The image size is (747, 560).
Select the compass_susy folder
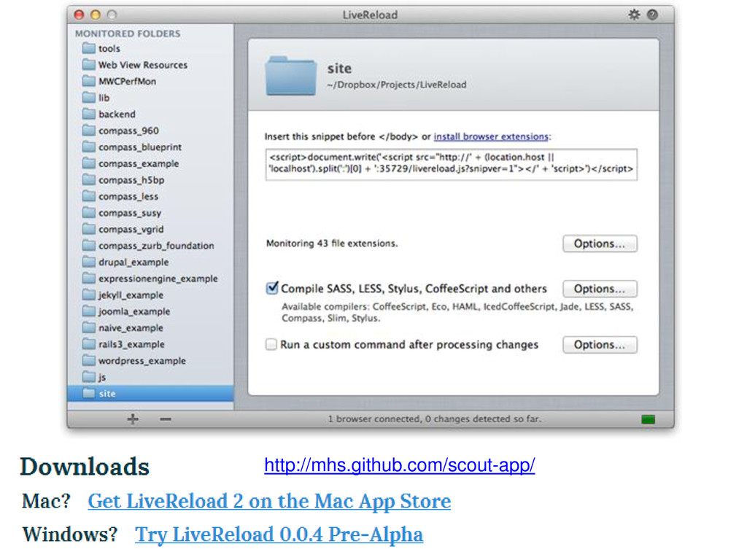click(x=130, y=213)
